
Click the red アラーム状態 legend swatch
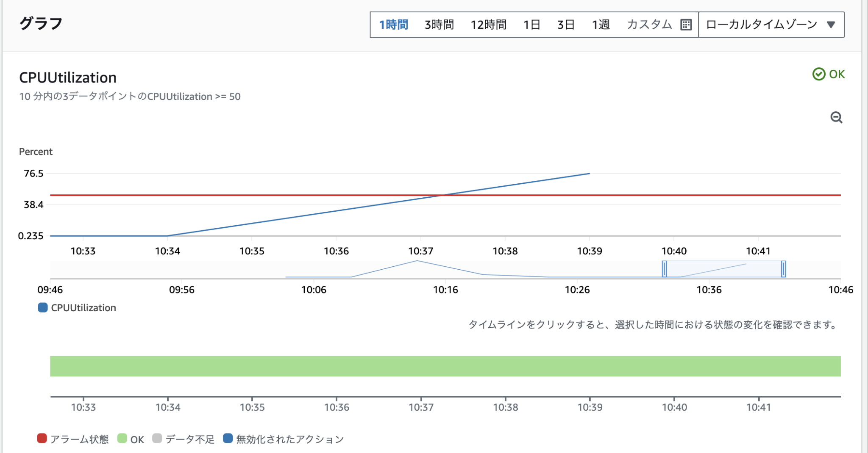click(42, 439)
